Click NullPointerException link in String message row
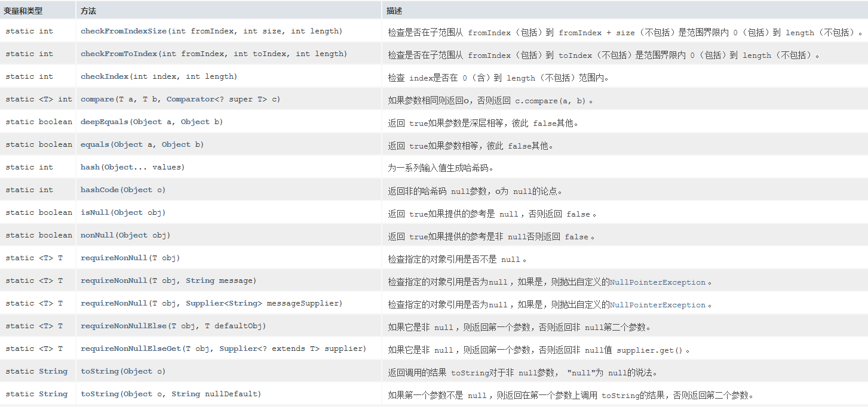 pos(658,282)
